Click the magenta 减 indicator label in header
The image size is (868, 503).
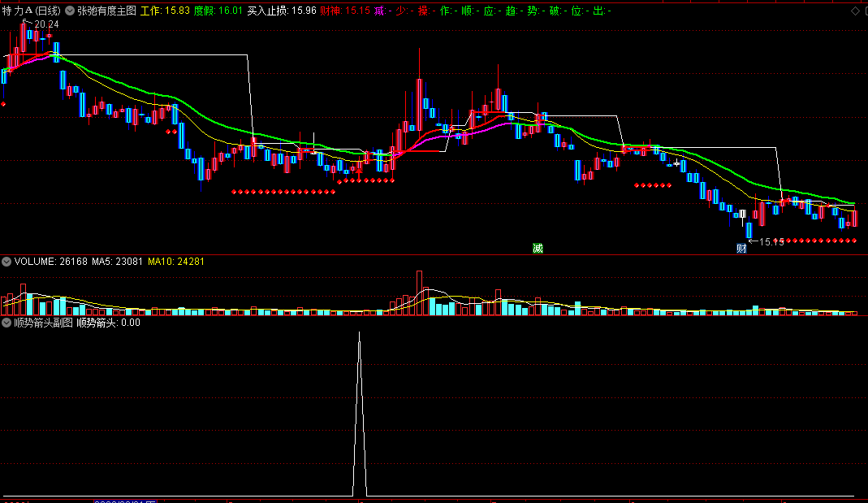[x=382, y=11]
